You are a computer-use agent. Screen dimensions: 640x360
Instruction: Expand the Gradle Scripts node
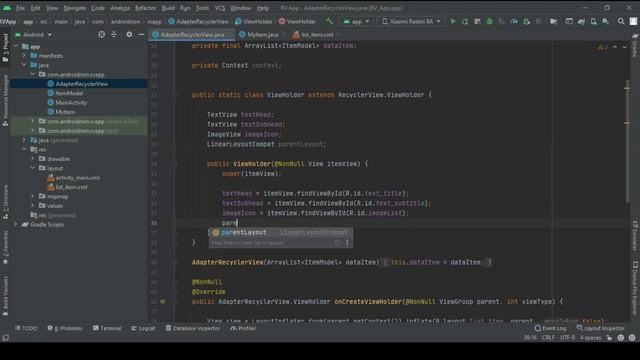16,224
